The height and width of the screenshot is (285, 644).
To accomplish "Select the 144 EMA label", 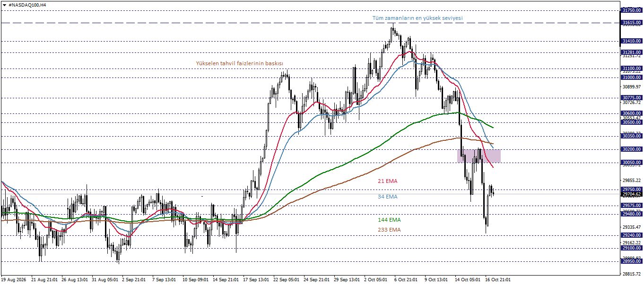I will coord(389,220).
